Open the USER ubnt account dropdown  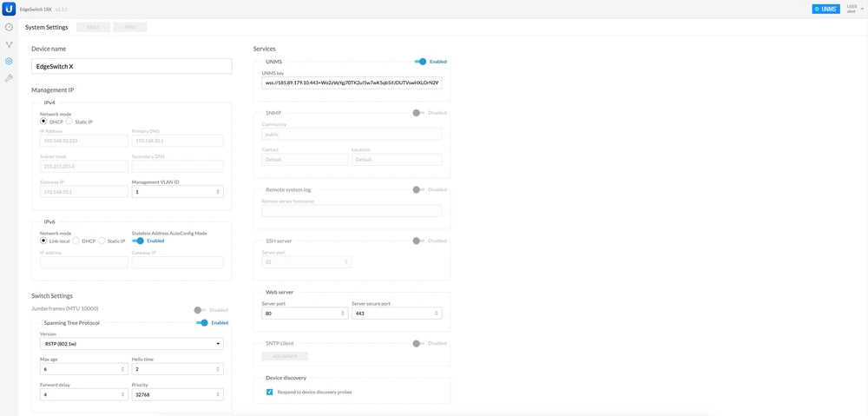pos(855,9)
